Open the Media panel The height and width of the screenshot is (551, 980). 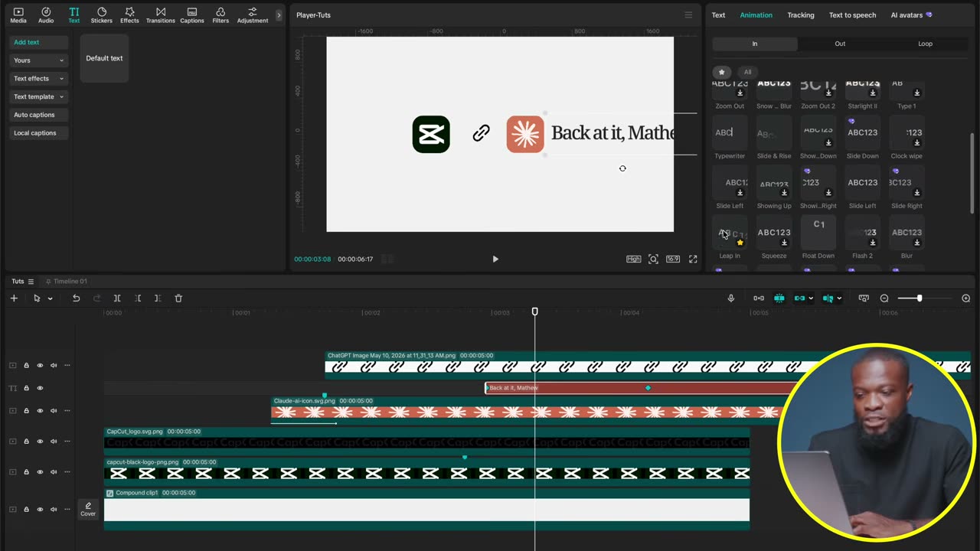click(18, 15)
